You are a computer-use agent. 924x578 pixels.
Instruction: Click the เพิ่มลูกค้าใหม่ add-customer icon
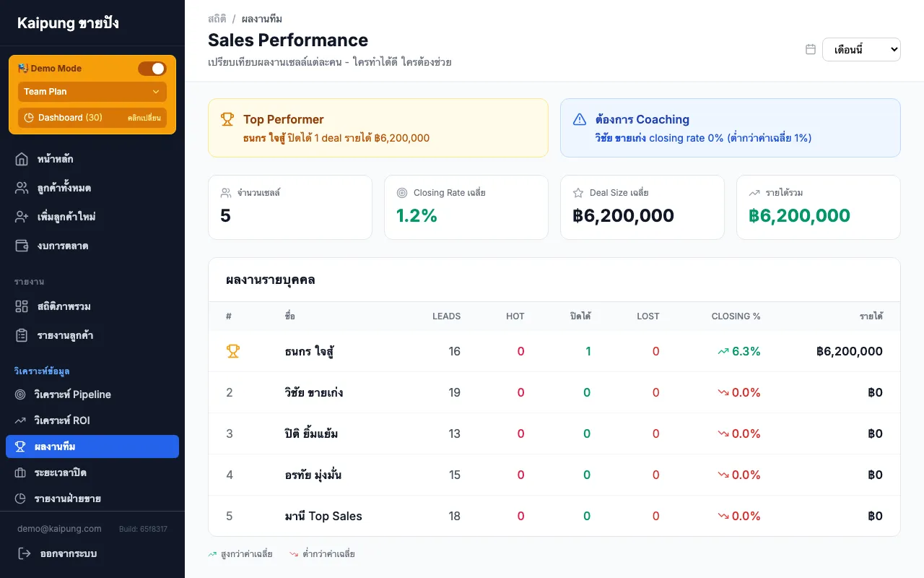(x=22, y=216)
